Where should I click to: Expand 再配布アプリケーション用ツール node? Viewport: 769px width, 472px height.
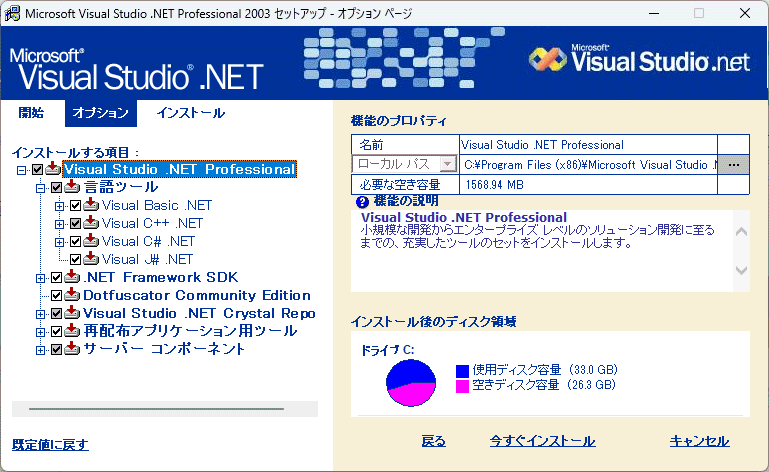[40, 333]
